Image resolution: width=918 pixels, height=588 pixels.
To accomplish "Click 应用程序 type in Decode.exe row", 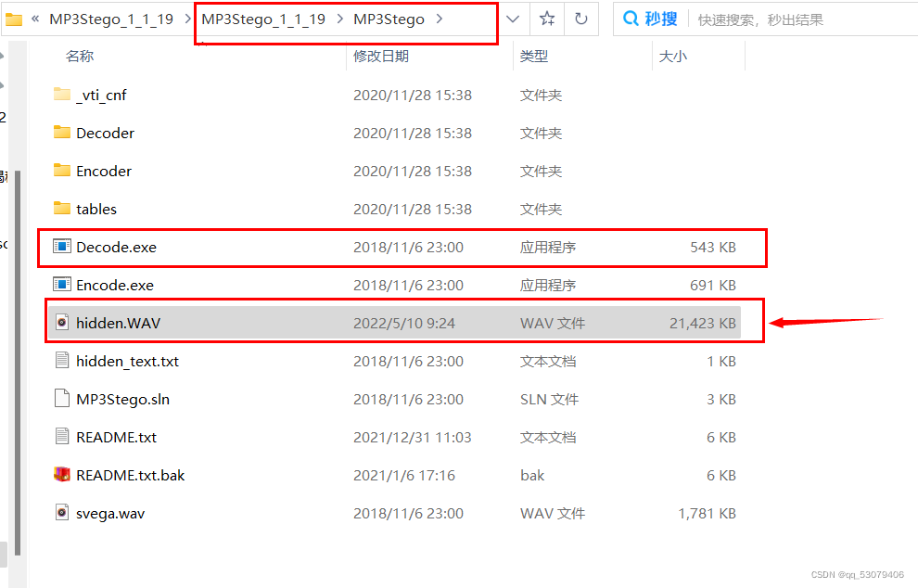I will click(548, 247).
